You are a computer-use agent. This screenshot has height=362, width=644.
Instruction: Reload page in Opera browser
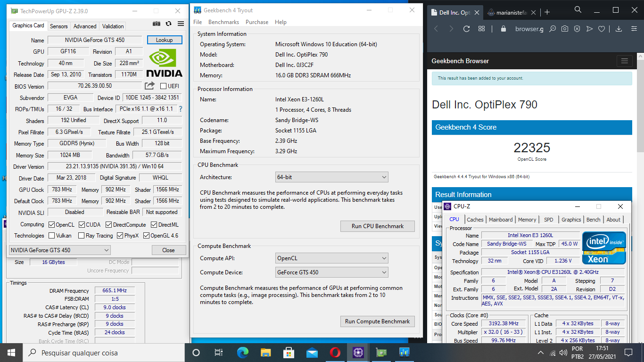(x=466, y=29)
